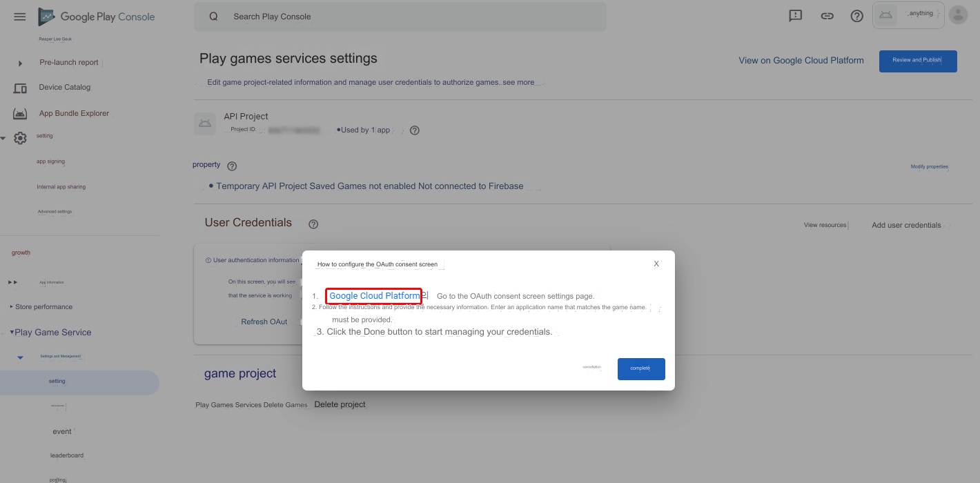Screen dimensions: 980x483
Task: Click the Device Catalog icon
Action: point(20,88)
